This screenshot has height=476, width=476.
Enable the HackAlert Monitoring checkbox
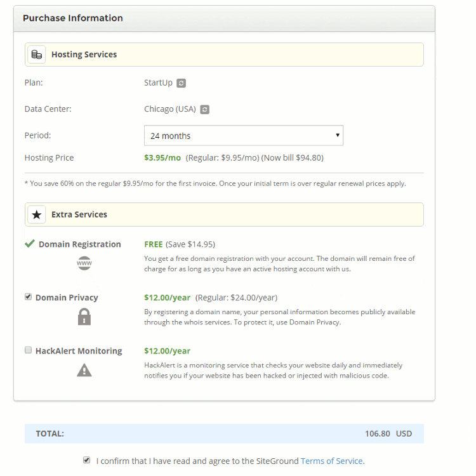point(28,350)
